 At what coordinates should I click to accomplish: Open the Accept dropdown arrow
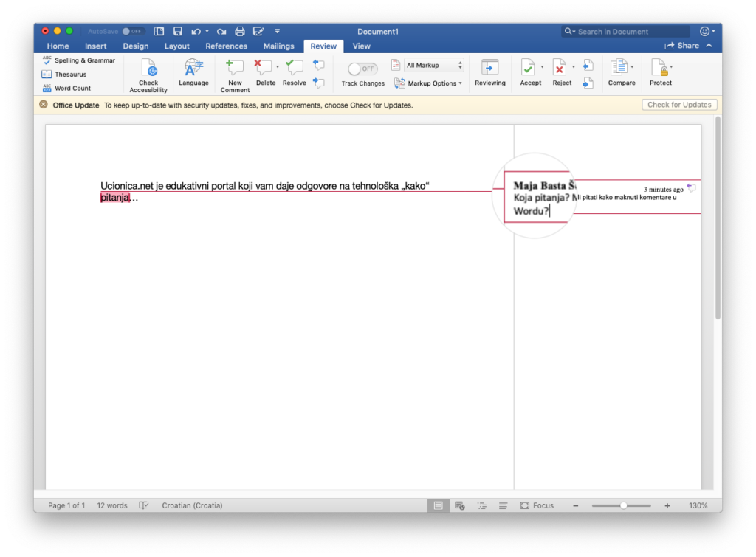click(542, 67)
